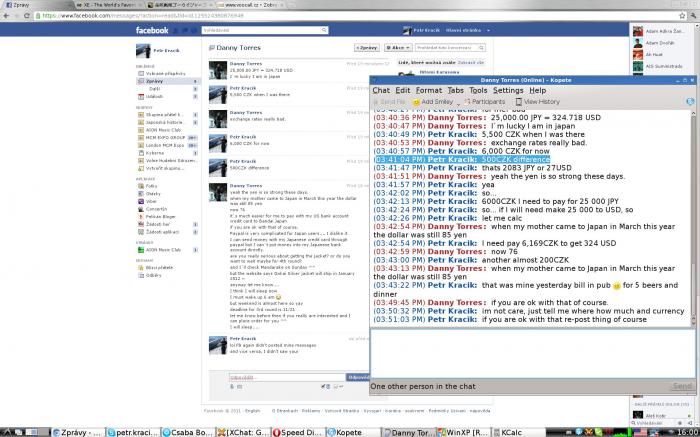Viewport: 700px width, 437px height.
Task: Click the 'let me calc' chat line
Action: click(x=447, y=218)
